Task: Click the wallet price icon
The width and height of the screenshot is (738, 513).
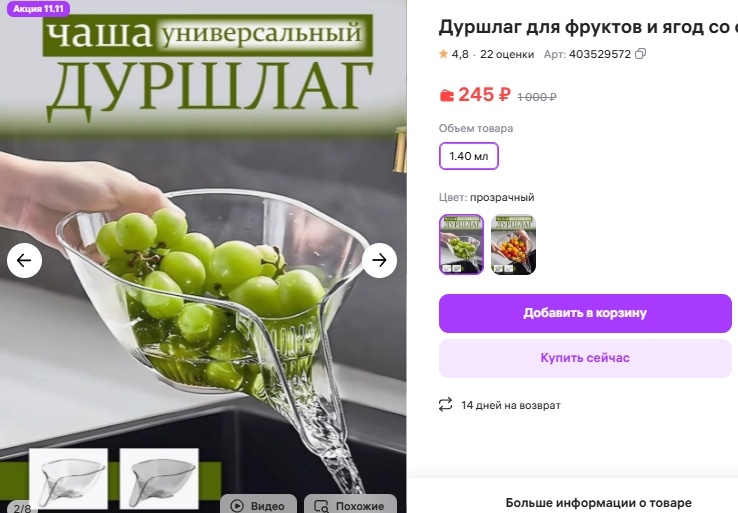Action: click(446, 96)
